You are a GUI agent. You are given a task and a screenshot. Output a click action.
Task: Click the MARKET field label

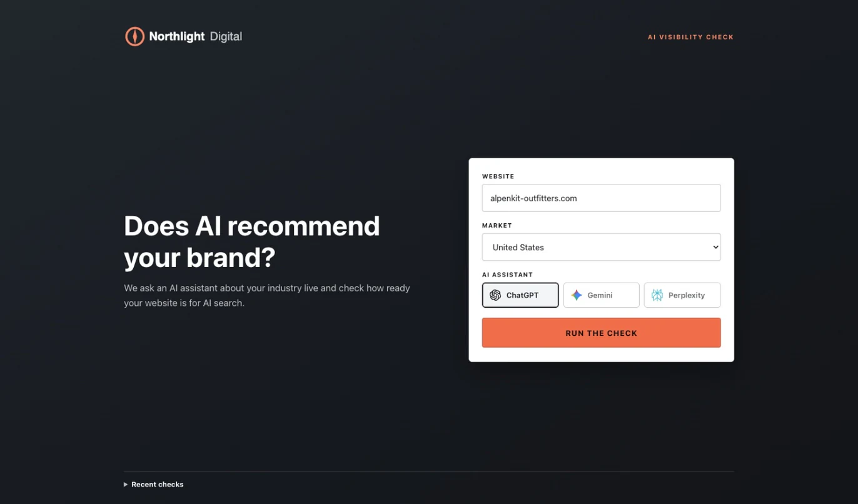coord(497,225)
